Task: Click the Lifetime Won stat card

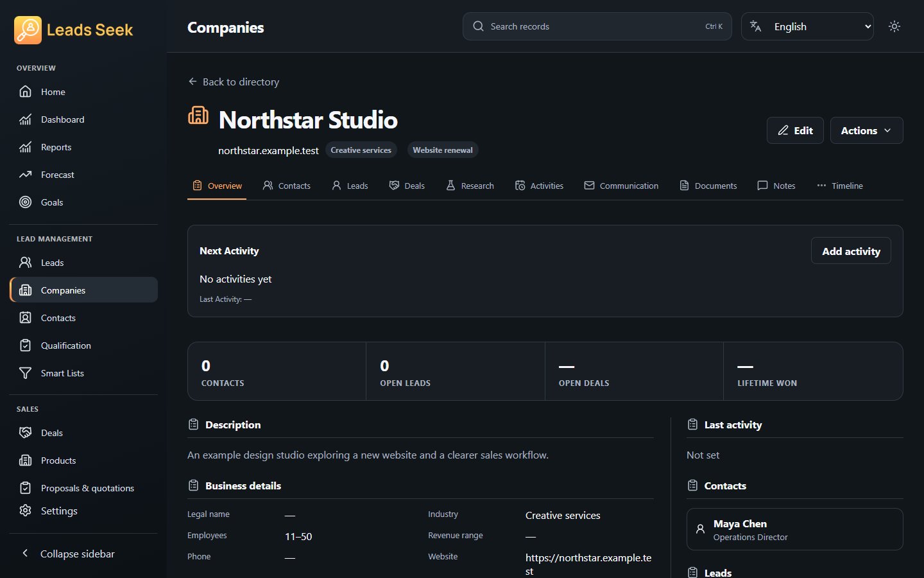Action: [813, 371]
